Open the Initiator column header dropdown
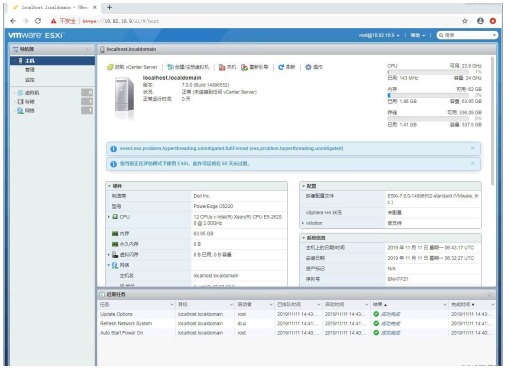 271,304
